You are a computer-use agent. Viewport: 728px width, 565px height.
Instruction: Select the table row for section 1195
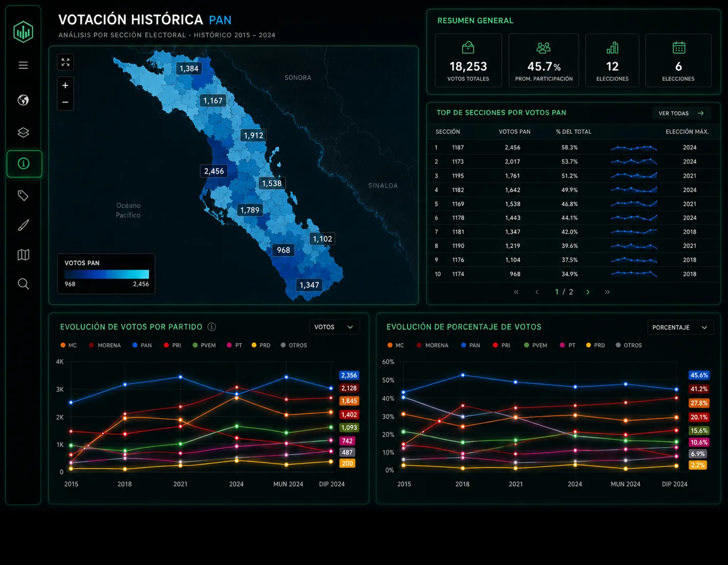(573, 176)
